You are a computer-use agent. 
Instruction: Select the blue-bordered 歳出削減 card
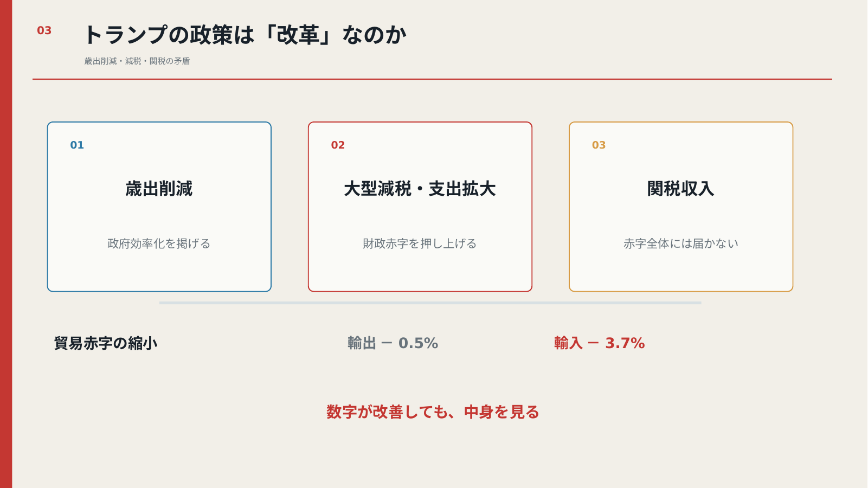(159, 207)
